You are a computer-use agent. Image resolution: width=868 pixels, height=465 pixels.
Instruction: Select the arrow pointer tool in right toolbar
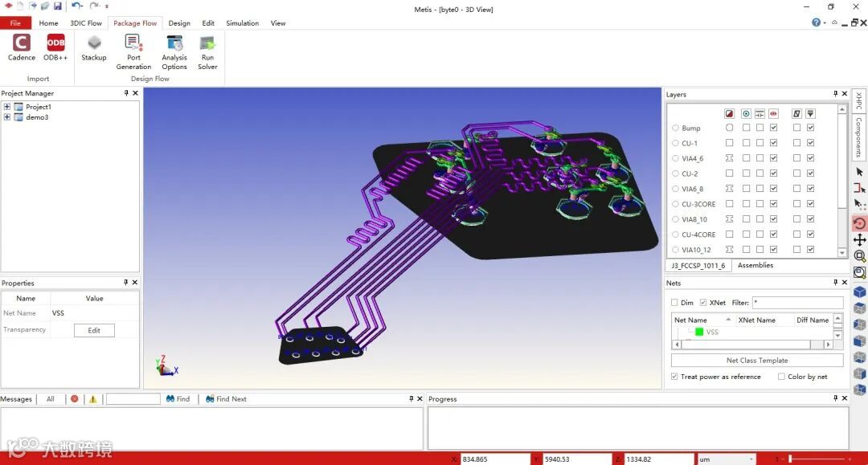(859, 172)
